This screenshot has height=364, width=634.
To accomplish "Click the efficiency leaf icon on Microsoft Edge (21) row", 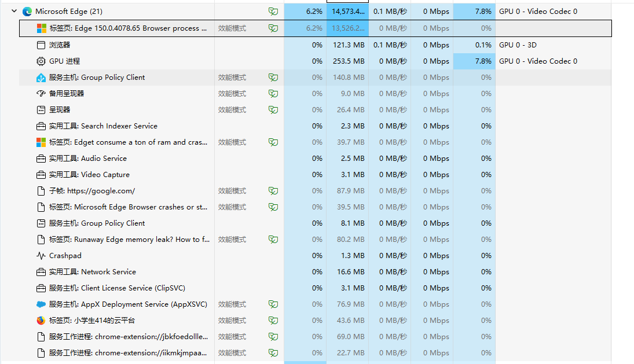I will [273, 12].
